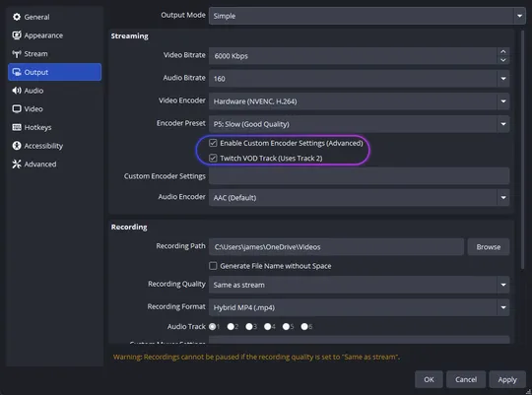The width and height of the screenshot is (532, 395).
Task: Click the Hotkeys keyboard icon
Action: 17,127
